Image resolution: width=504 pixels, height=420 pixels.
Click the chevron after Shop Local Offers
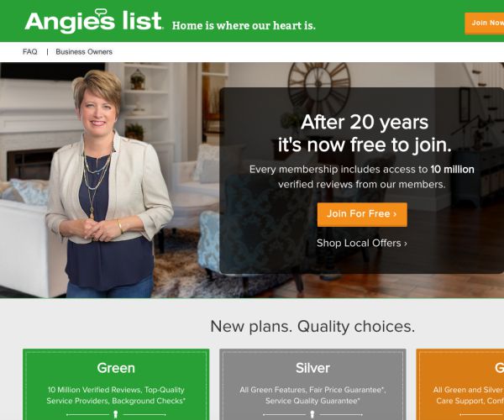click(406, 244)
